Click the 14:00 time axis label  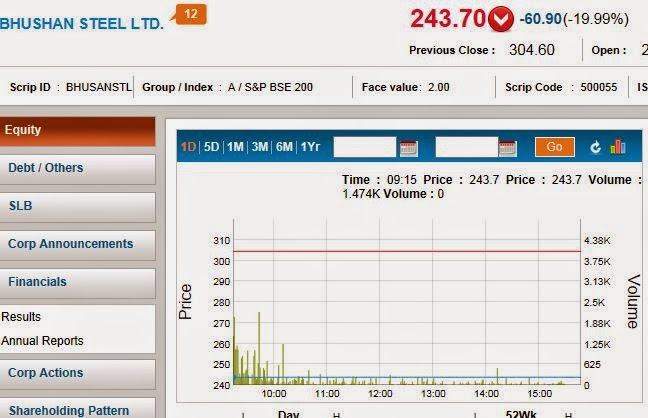pyautogui.click(x=486, y=394)
